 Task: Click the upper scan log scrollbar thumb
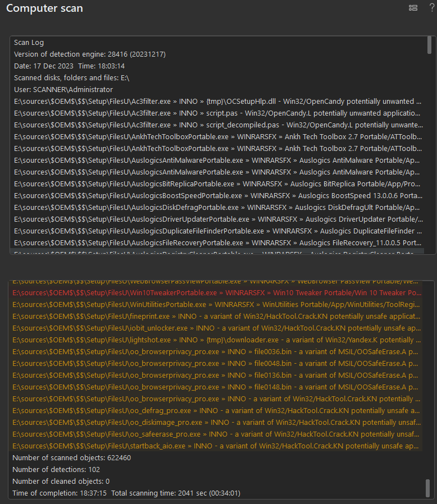[x=429, y=45]
